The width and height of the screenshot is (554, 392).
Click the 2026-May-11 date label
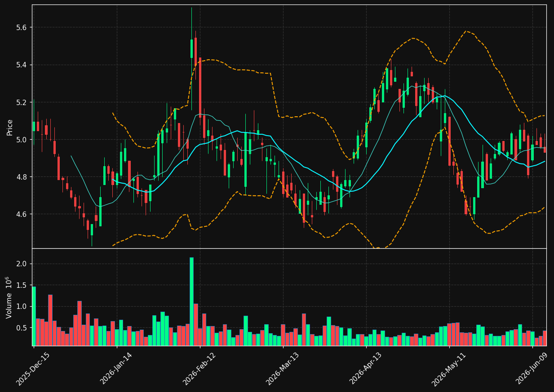(448, 369)
